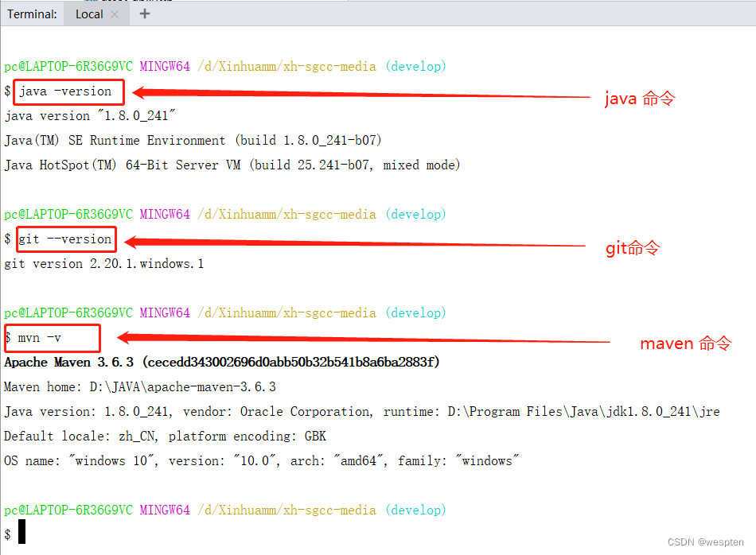The image size is (756, 555).
Task: Click the 'Apache Maven 3.6.3' output line
Action: point(222,362)
